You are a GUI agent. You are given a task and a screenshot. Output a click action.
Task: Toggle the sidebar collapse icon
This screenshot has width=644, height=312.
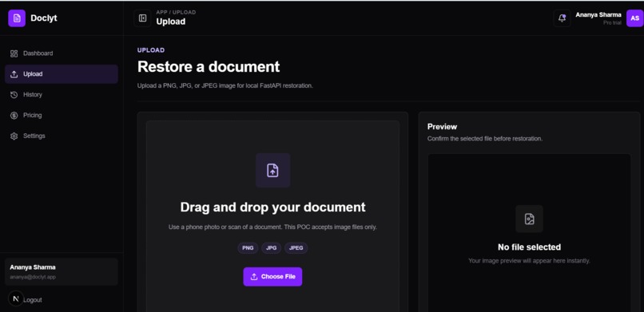click(142, 18)
